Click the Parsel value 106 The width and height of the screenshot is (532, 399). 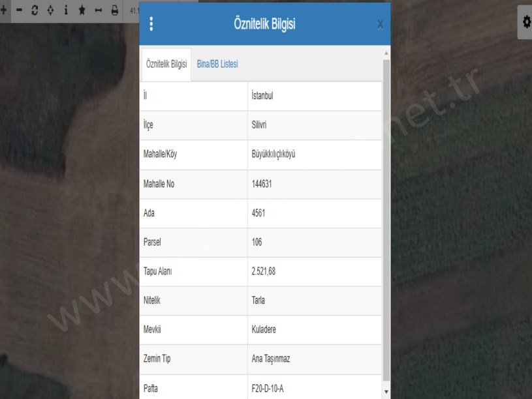point(257,243)
